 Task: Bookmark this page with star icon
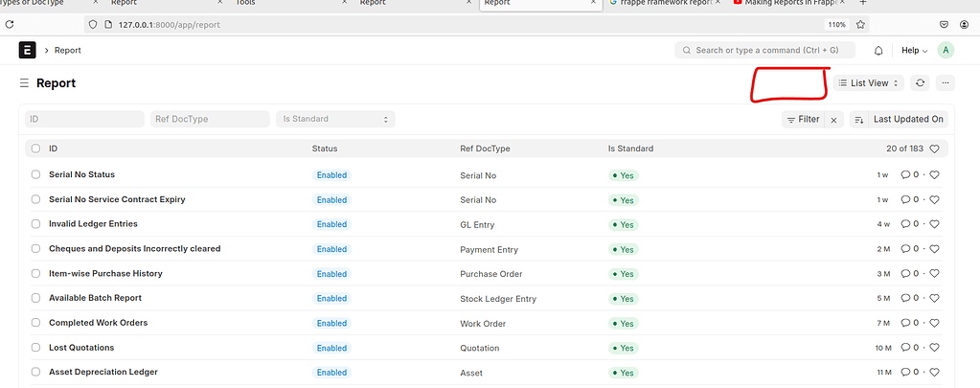point(860,25)
